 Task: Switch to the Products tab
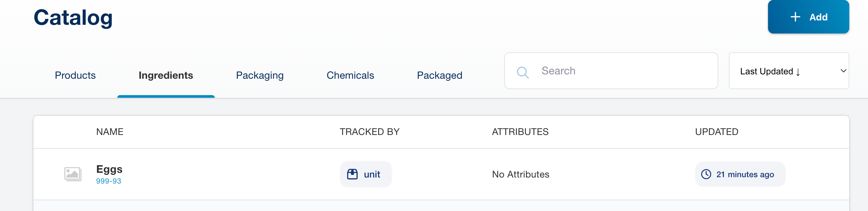(x=75, y=75)
